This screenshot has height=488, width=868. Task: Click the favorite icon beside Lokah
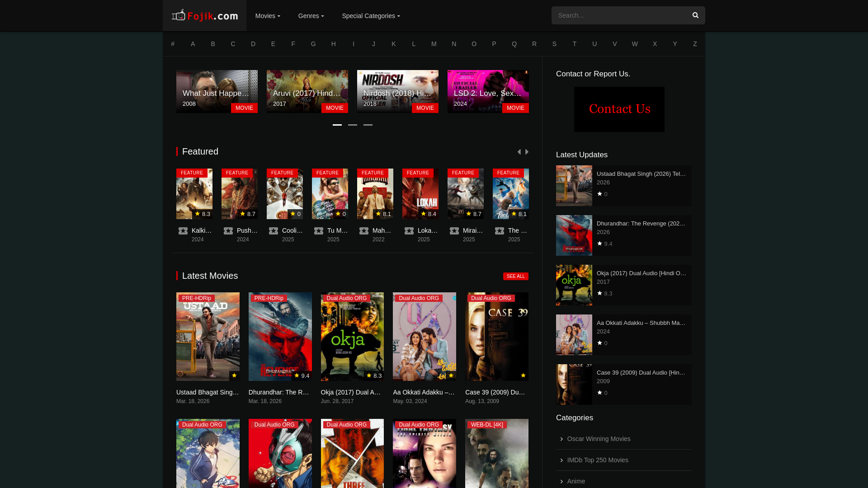409,231
